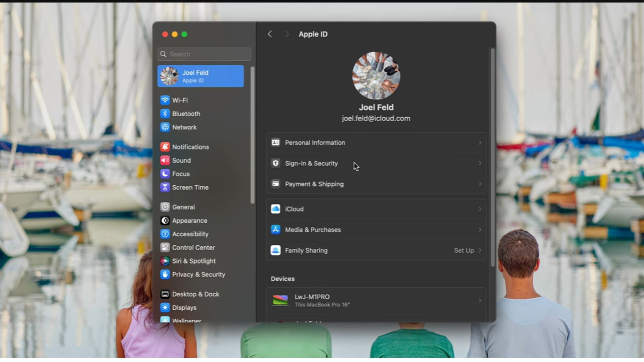The image size is (644, 362).
Task: Open Siri & Spotlight icon
Action: (x=165, y=261)
